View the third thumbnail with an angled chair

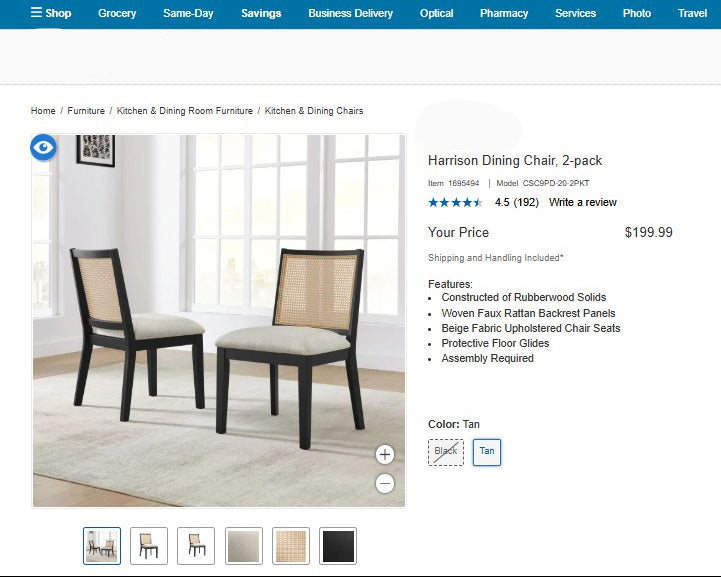tap(196, 546)
